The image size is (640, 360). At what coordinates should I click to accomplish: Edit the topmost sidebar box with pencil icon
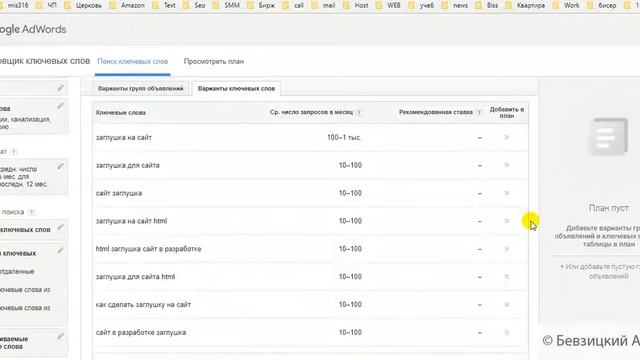click(x=60, y=88)
